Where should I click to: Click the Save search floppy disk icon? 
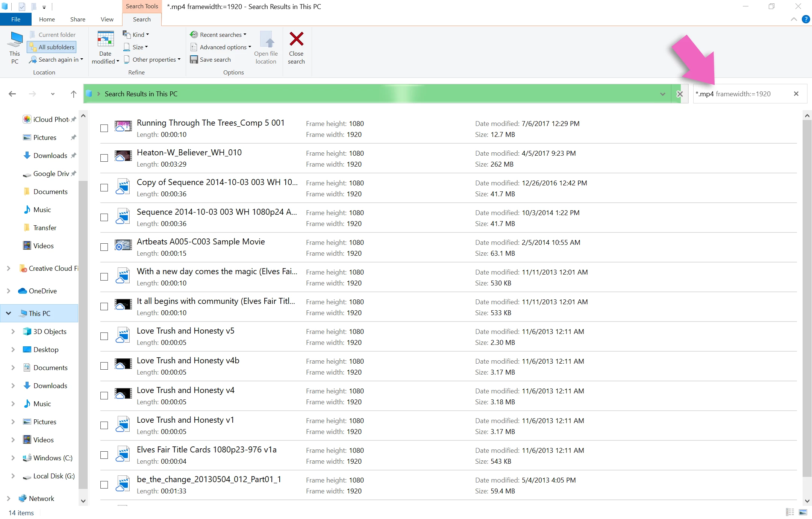[x=194, y=59]
